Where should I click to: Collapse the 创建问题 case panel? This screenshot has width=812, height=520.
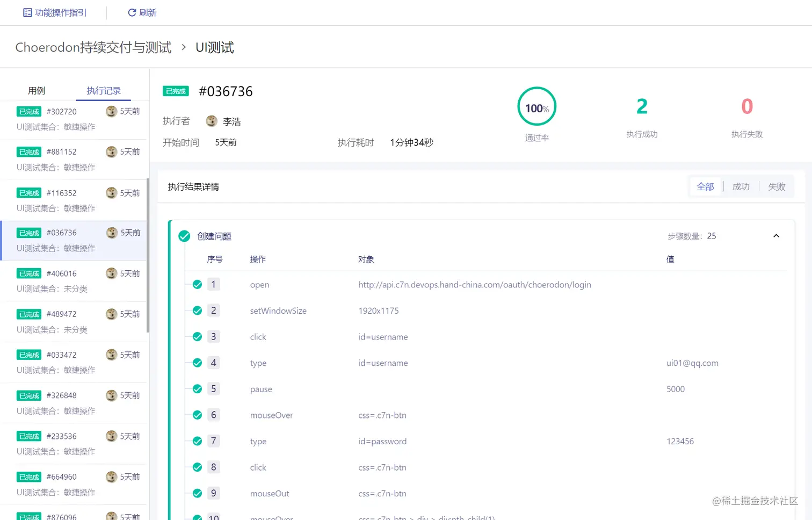776,236
